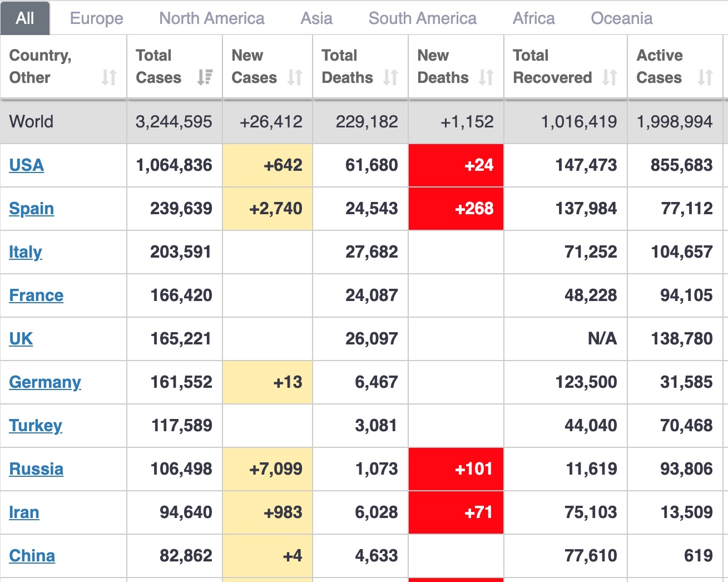
Task: Click the Total Deaths header text
Action: pyautogui.click(x=347, y=67)
